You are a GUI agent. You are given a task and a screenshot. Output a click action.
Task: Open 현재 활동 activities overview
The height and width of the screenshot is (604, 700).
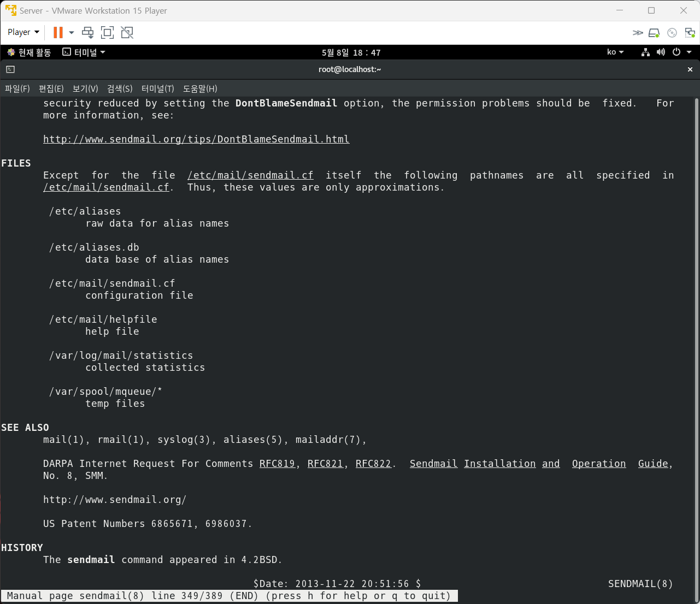pos(29,52)
